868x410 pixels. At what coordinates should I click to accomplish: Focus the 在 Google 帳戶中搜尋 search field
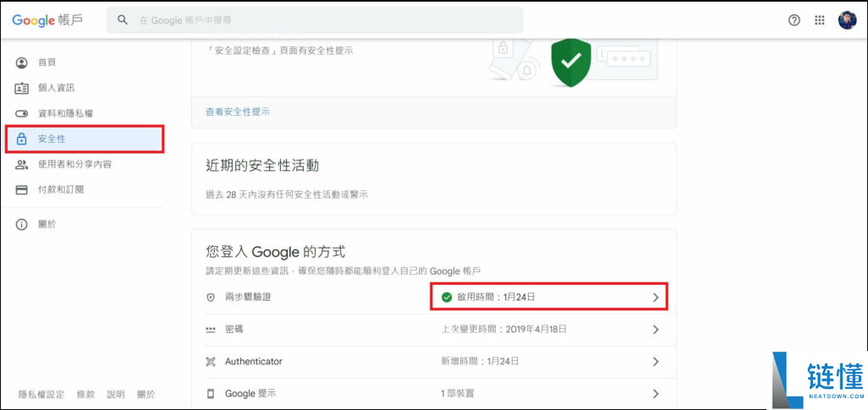point(315,20)
